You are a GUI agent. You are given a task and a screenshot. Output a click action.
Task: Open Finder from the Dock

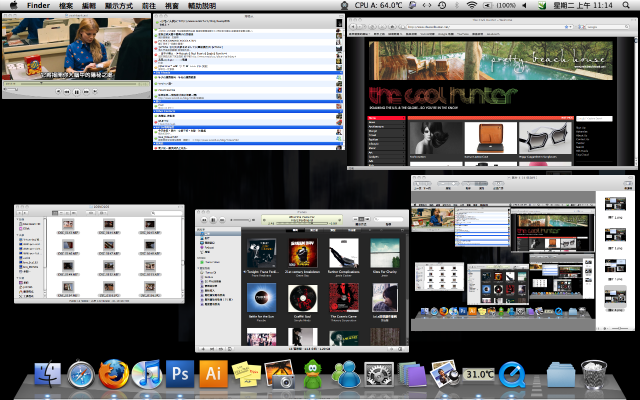coord(47,375)
